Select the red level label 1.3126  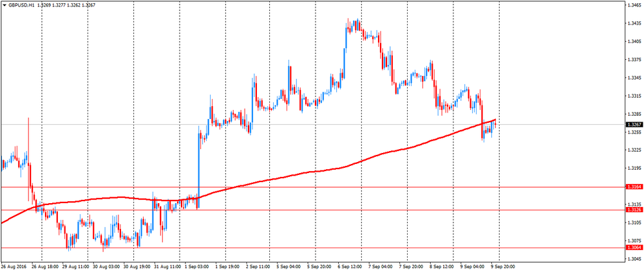[x=633, y=210]
